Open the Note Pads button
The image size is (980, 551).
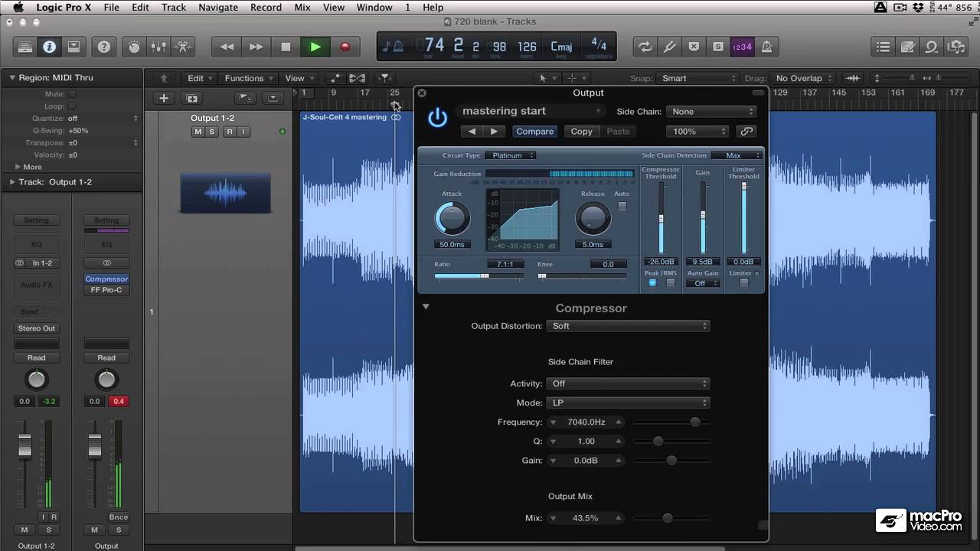pyautogui.click(x=908, y=47)
